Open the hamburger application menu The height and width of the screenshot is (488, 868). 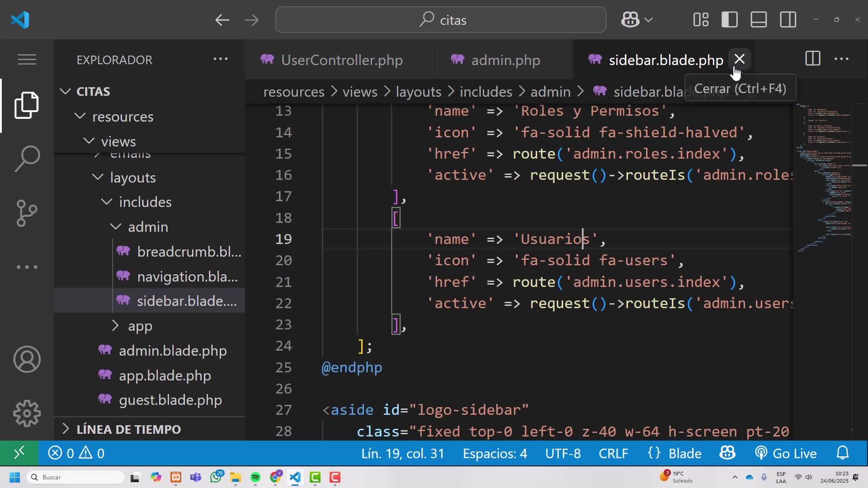coord(27,59)
